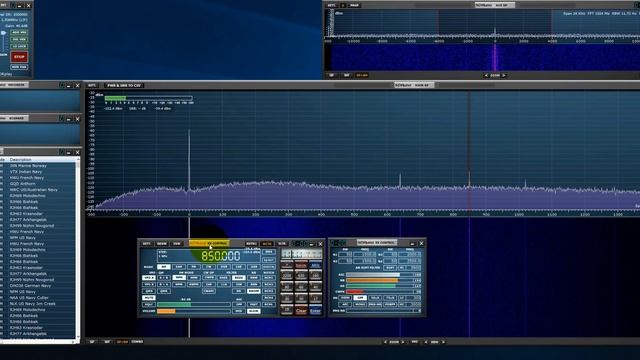Click EXW in the RX Control panel
The height and width of the screenshot is (360, 640).
177,244
